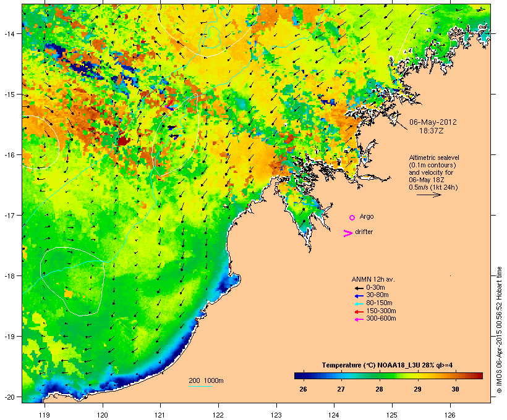The height and width of the screenshot is (420, 507).
Task: Click the '200 1000m' isobath label
Action: coord(206,380)
